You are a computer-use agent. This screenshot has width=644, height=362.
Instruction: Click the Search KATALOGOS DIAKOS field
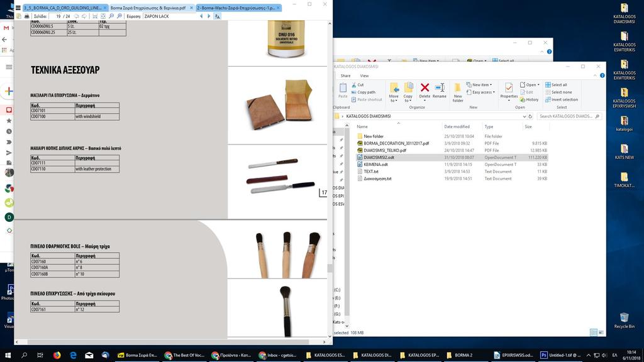pyautogui.click(x=569, y=116)
